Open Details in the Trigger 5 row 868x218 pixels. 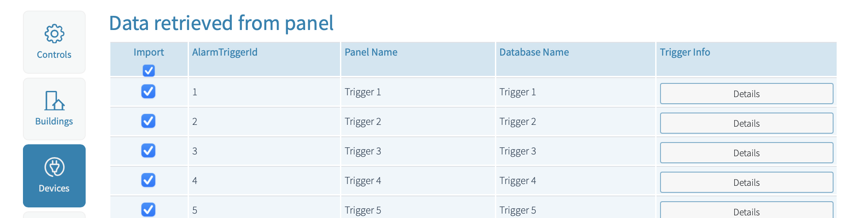point(746,211)
